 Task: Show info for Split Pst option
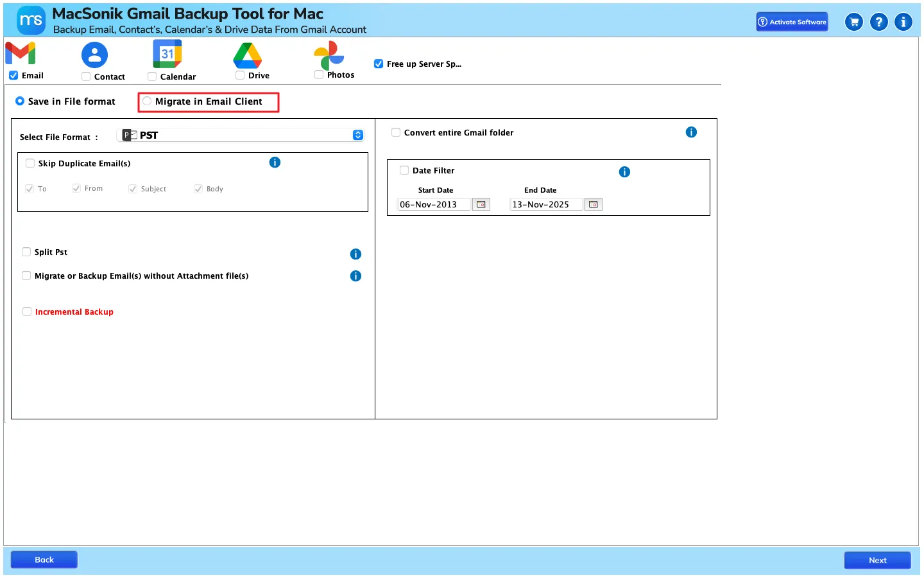[356, 254]
